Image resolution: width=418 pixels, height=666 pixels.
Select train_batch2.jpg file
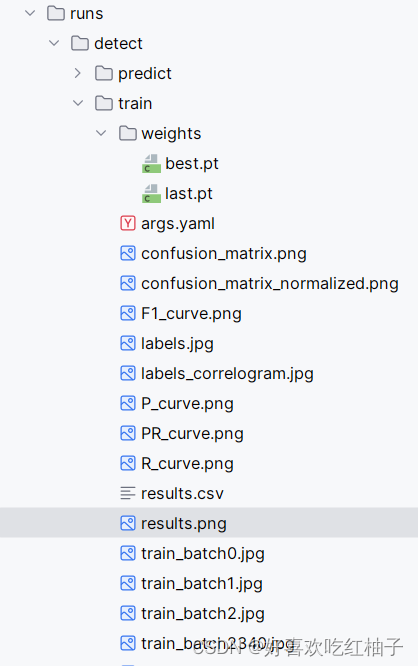click(203, 614)
